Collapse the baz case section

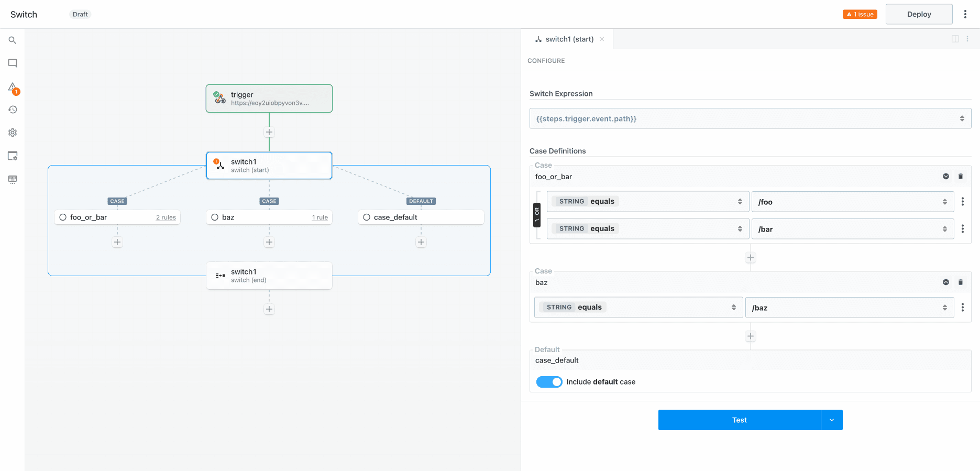point(946,282)
